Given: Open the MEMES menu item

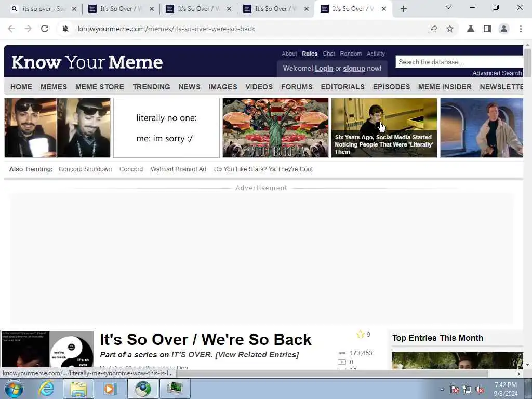Looking at the screenshot, I should click(x=54, y=87).
